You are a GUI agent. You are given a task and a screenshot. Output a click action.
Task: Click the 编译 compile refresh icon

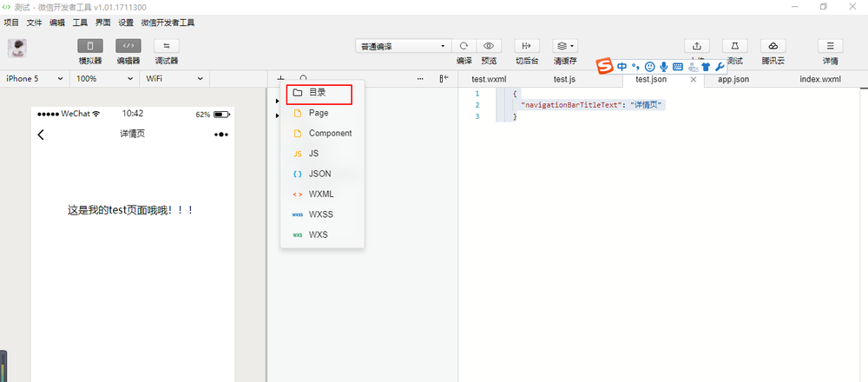464,46
